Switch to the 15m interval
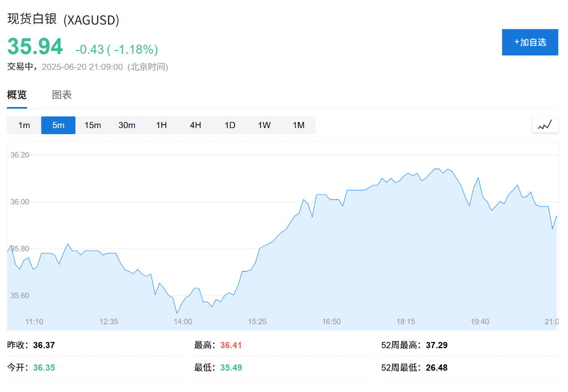 (x=93, y=125)
